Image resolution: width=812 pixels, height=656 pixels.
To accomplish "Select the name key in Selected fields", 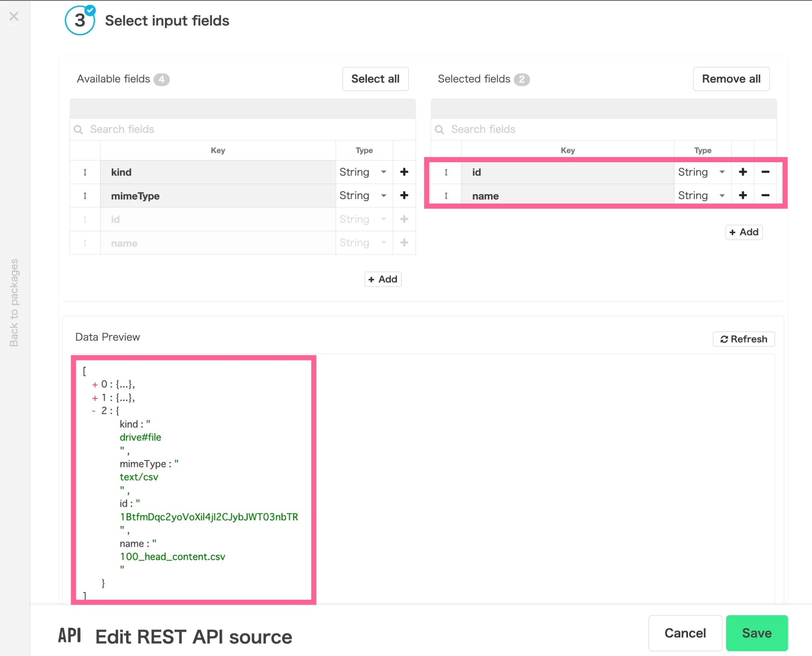I will (x=567, y=196).
